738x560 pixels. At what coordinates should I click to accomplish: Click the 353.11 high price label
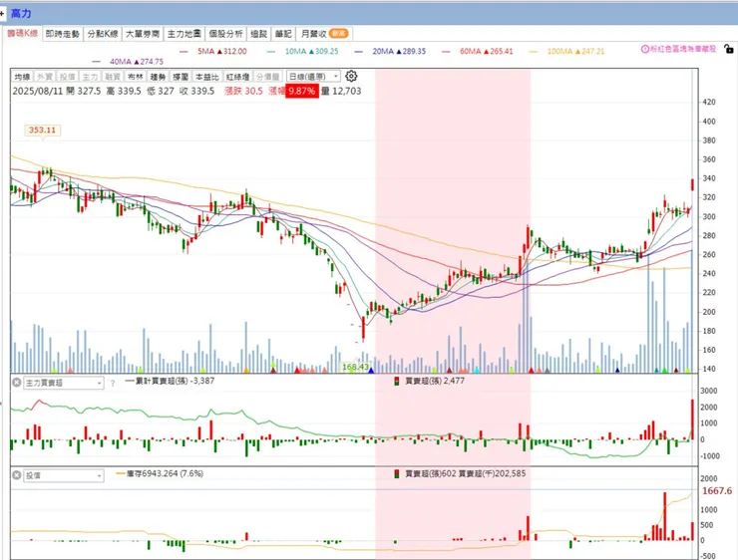pyautogui.click(x=42, y=130)
